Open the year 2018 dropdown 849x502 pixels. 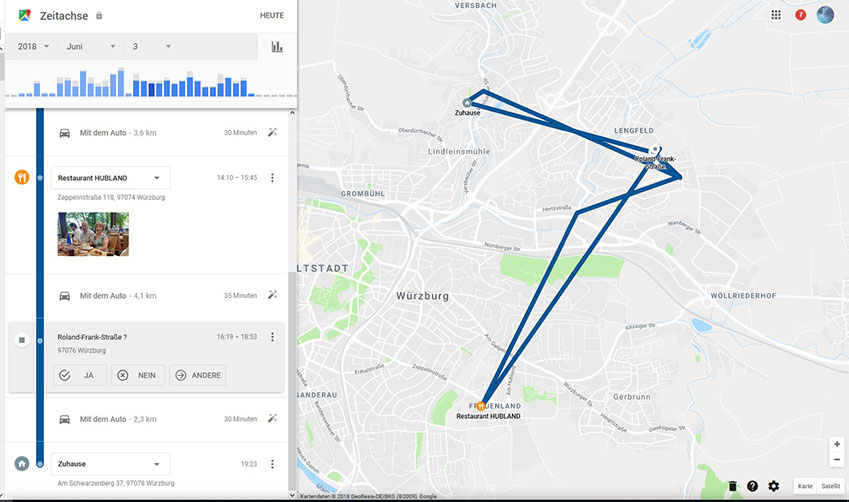coord(33,47)
